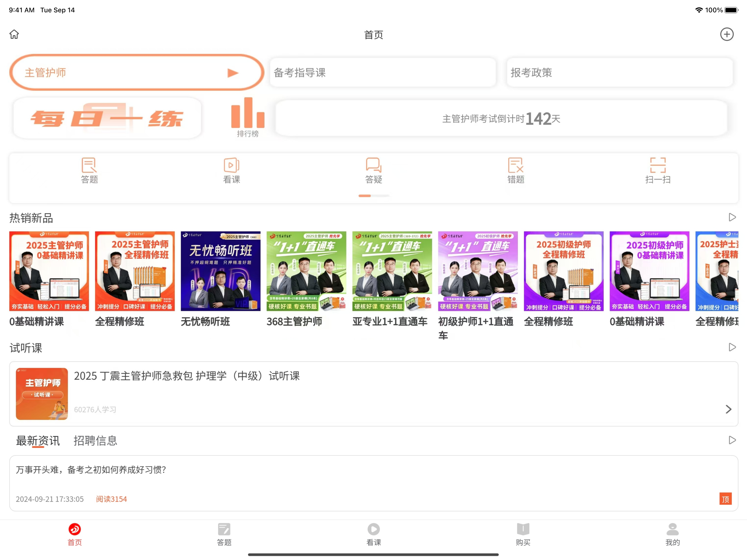Open 2025 丁震主管护师急救包 试听课 title
This screenshot has width=747, height=560.
click(x=187, y=376)
